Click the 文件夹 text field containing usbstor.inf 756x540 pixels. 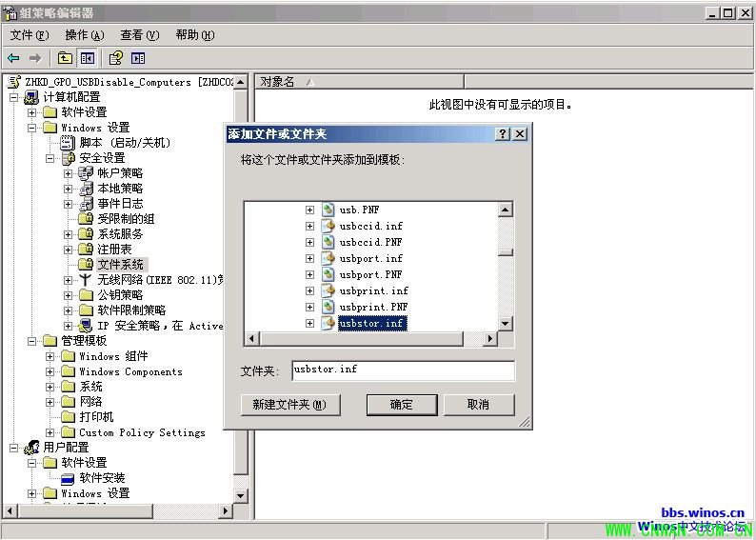(x=403, y=370)
